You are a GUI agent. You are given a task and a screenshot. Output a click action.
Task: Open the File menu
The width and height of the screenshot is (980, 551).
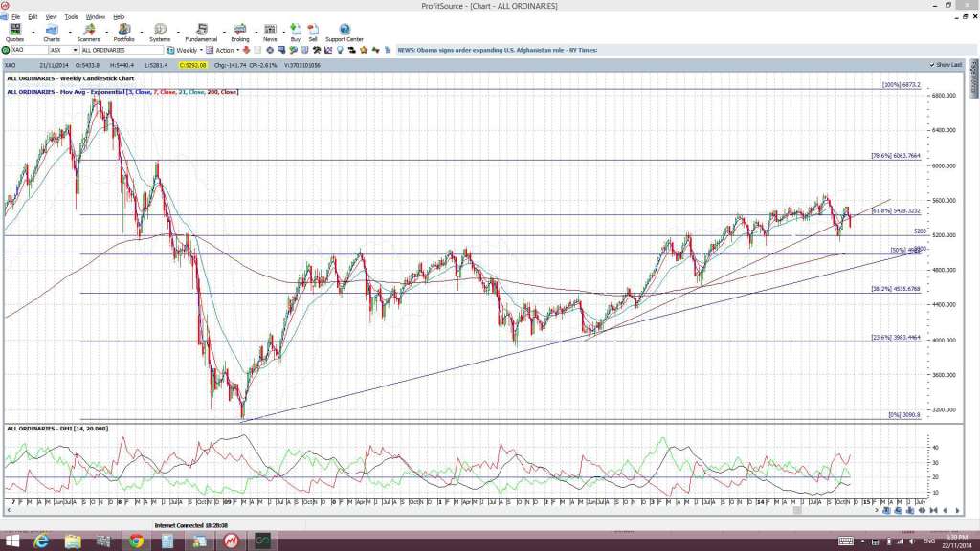pyautogui.click(x=16, y=17)
